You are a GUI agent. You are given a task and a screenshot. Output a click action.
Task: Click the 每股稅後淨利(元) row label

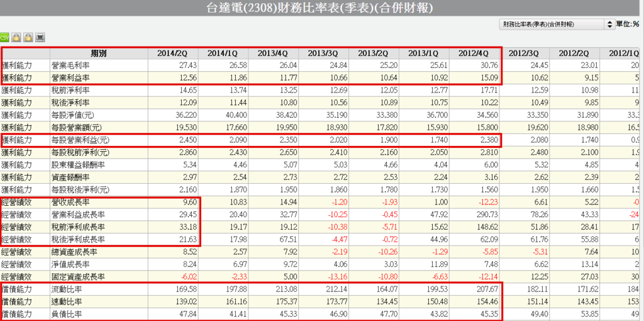click(x=81, y=190)
